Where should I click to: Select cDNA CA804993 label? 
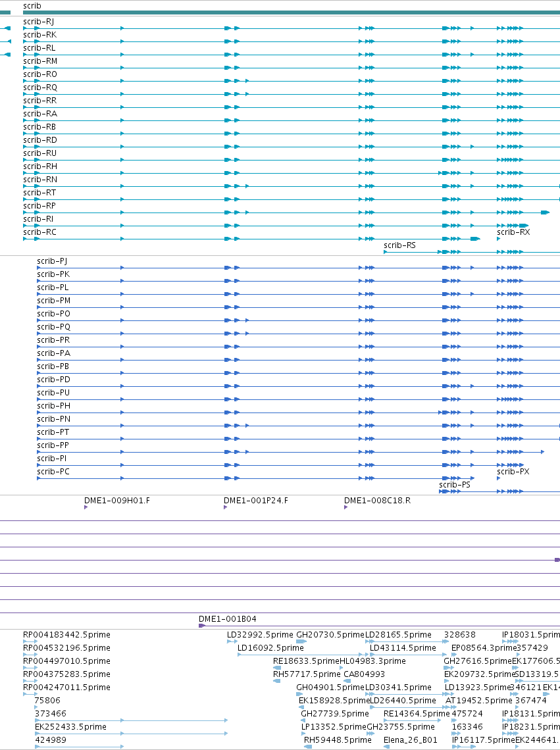(365, 674)
